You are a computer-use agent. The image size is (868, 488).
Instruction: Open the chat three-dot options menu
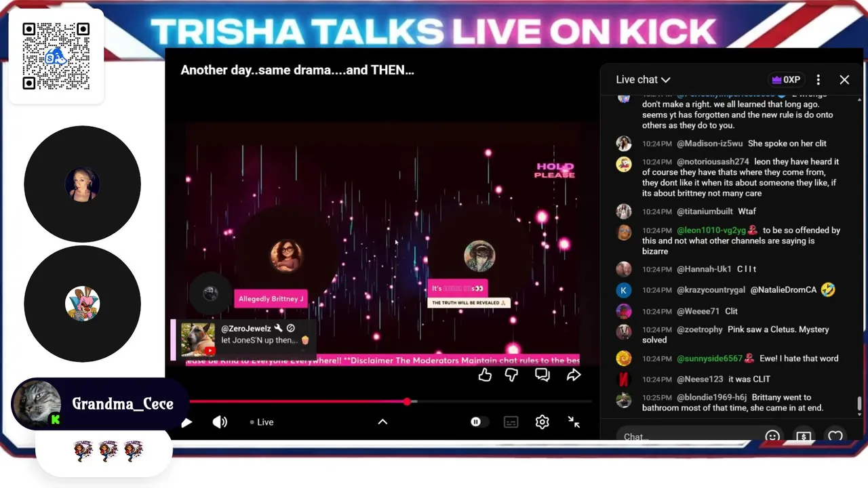point(818,80)
